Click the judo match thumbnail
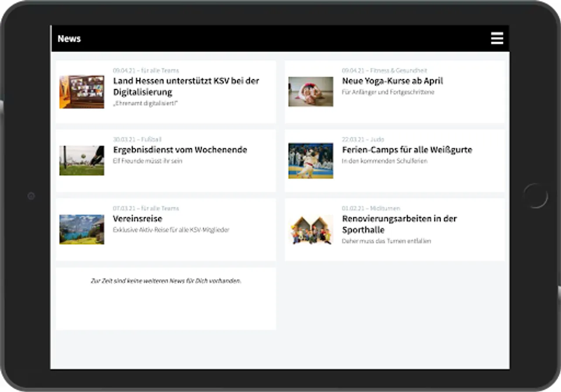 pos(311,161)
